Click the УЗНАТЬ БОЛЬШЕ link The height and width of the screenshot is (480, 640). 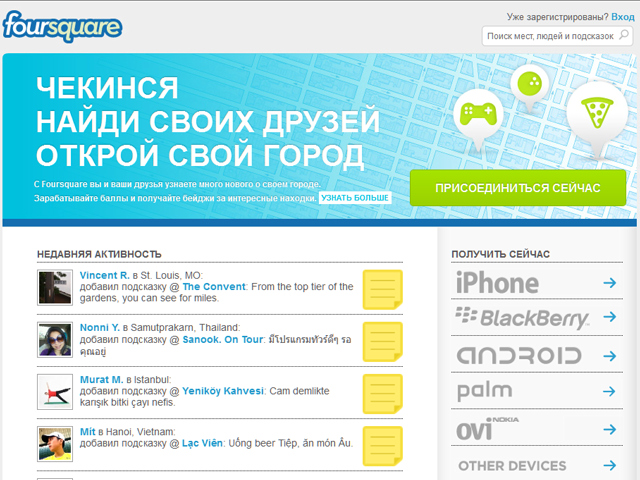(356, 199)
